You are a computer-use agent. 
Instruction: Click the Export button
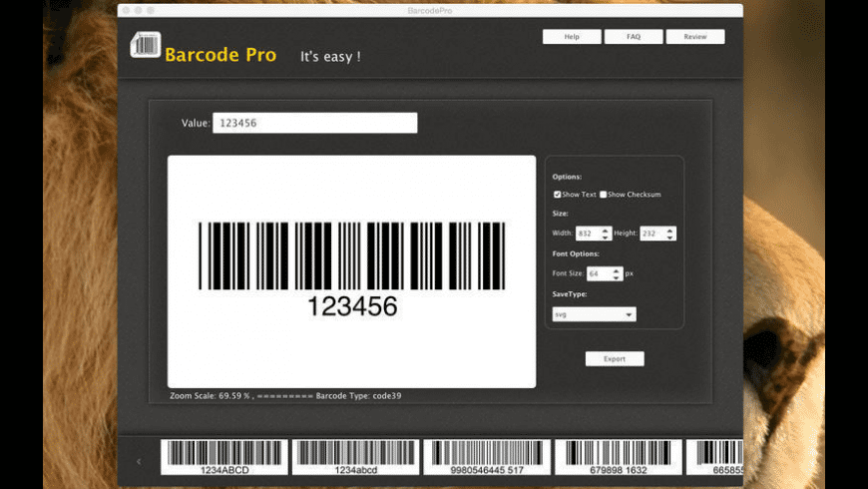point(615,359)
